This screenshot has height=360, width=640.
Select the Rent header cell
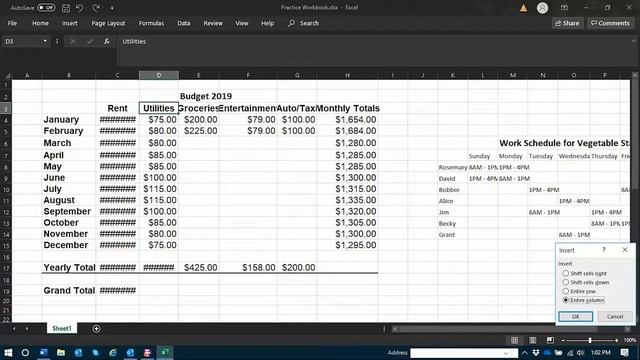point(118,108)
